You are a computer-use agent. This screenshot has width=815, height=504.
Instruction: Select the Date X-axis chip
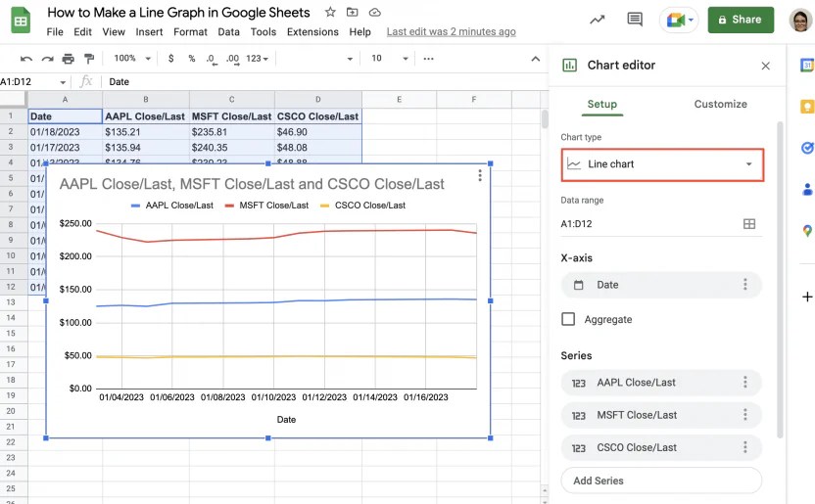pos(661,285)
